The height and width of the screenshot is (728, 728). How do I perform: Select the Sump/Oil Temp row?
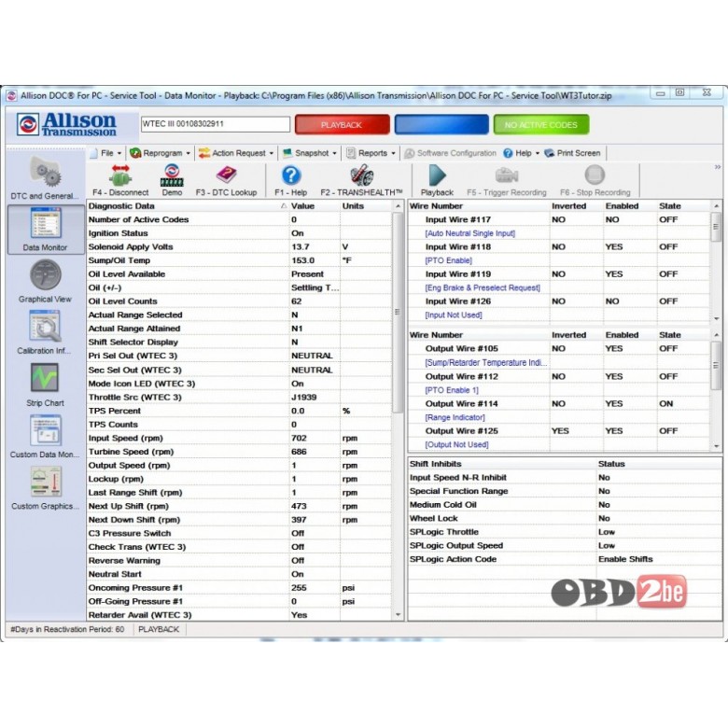point(239,260)
